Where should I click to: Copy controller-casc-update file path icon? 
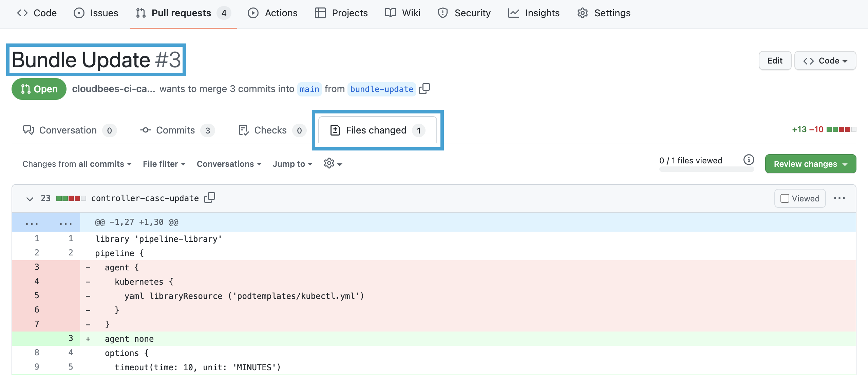coord(210,198)
